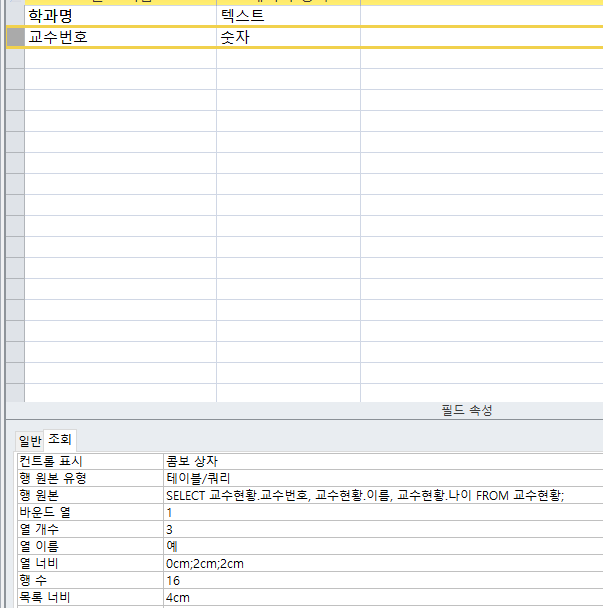
Task: Switch to the 일반 tab
Action: (x=30, y=440)
